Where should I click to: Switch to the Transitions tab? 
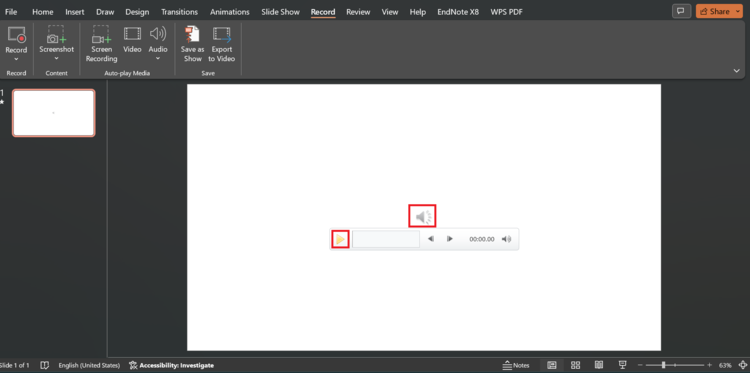pyautogui.click(x=179, y=12)
